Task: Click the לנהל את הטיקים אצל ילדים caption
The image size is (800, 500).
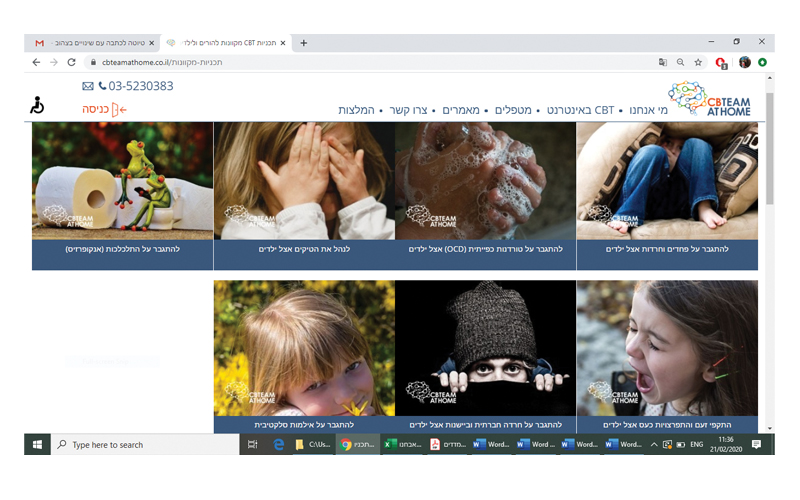Action: pyautogui.click(x=304, y=249)
